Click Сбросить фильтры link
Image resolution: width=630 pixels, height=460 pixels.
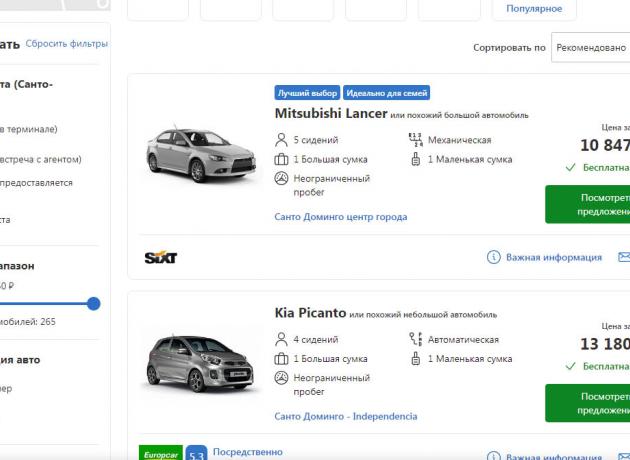tap(67, 43)
